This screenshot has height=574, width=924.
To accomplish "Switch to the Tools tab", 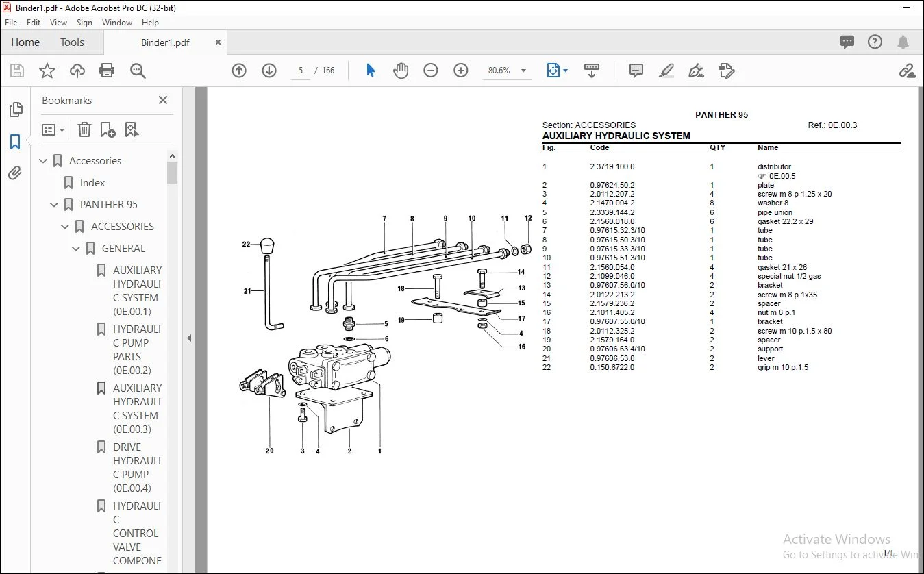I will click(x=72, y=42).
